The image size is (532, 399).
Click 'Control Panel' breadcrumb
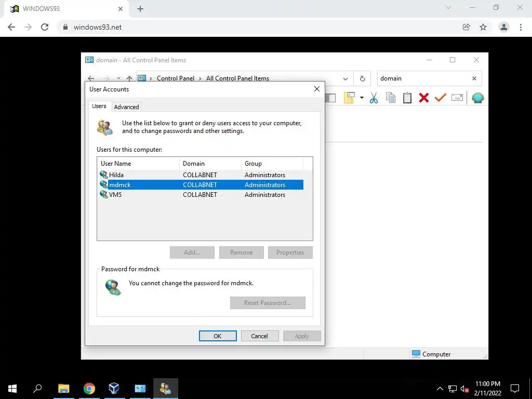tap(176, 78)
